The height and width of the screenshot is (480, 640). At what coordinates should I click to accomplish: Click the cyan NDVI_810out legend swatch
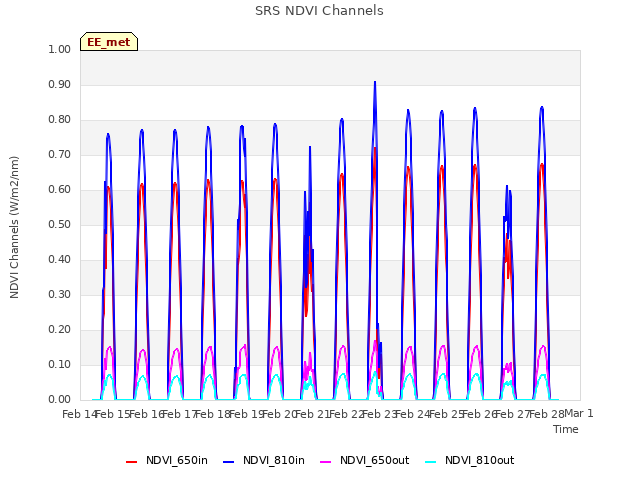coord(431,462)
